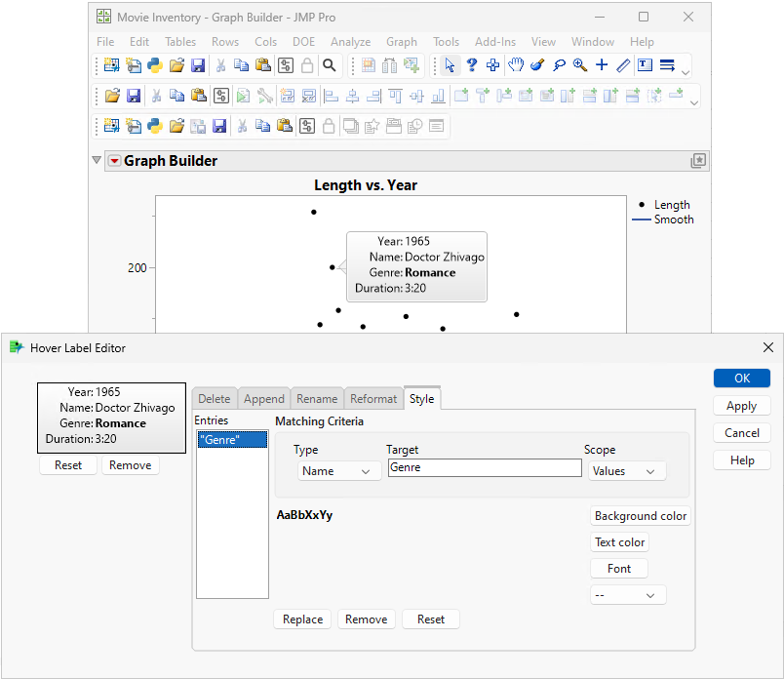This screenshot has width=784, height=679.
Task: Select the arrow cursor tool
Action: pyautogui.click(x=450, y=65)
